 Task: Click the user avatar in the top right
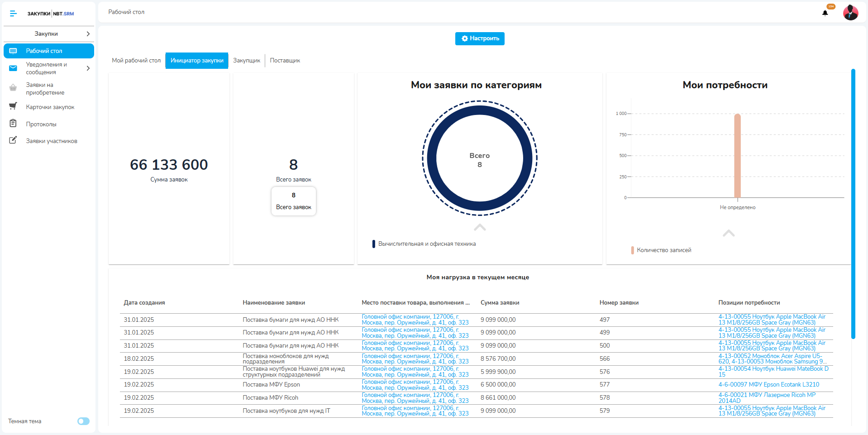coord(850,13)
